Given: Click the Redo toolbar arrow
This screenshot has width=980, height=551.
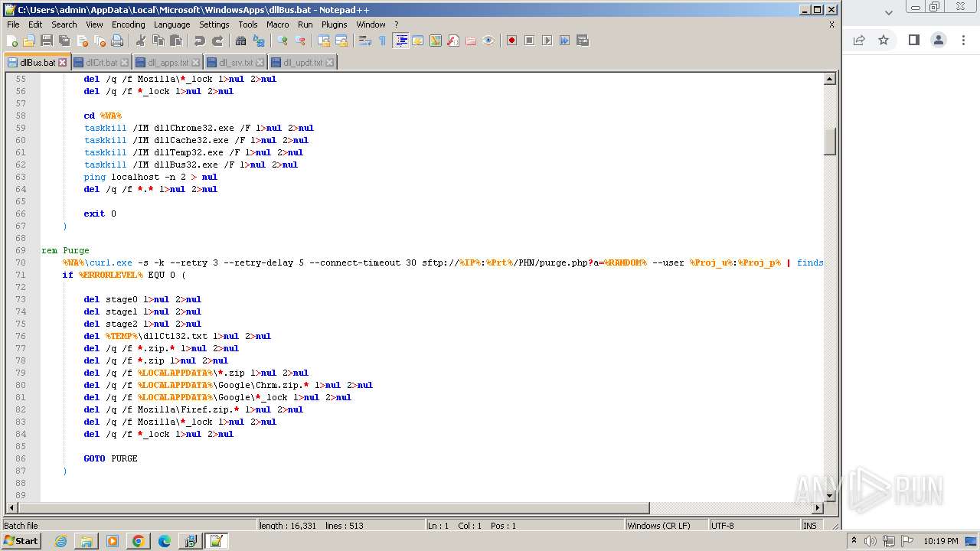Looking at the screenshot, I should point(217,41).
